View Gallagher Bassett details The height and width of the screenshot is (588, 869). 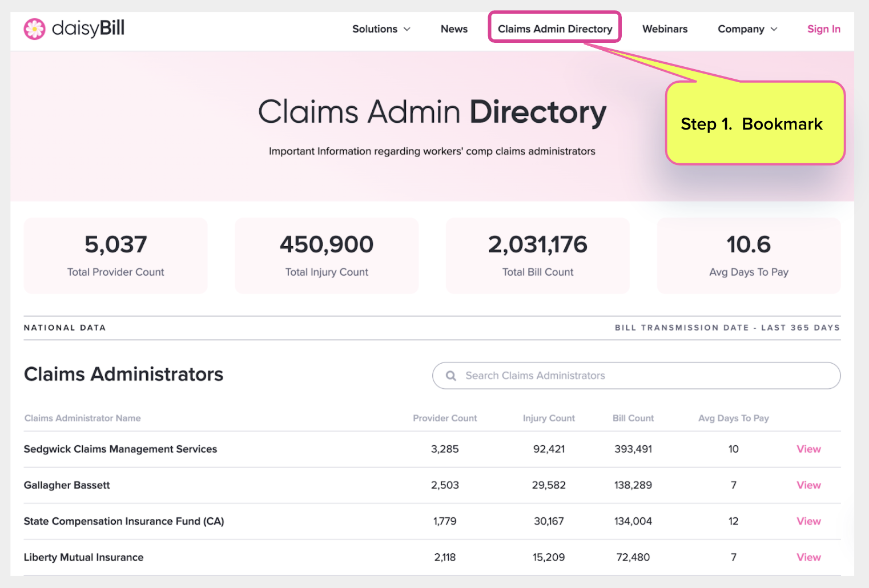[808, 485]
